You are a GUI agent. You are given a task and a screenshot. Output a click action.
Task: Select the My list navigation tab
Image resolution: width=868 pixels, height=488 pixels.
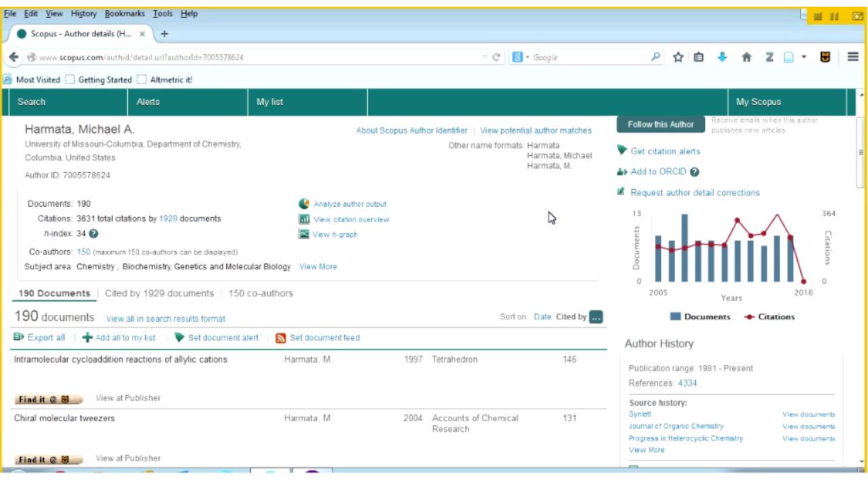(307, 102)
